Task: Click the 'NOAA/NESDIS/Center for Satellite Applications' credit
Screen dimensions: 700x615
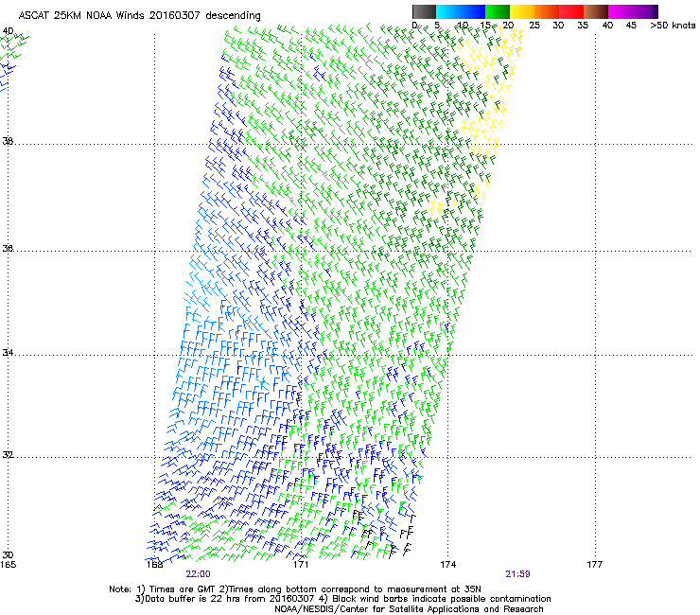Action: pos(409,609)
